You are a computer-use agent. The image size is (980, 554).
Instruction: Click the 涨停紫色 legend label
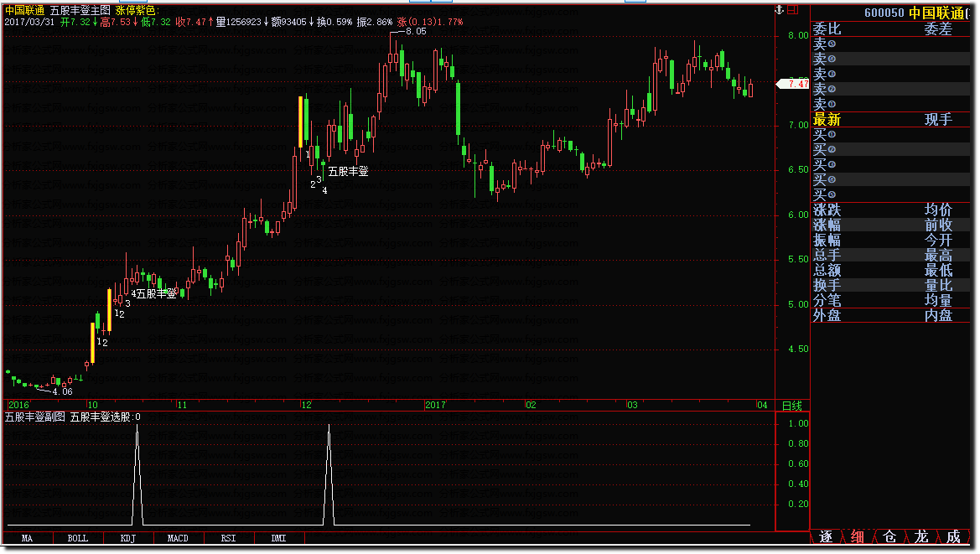point(137,11)
